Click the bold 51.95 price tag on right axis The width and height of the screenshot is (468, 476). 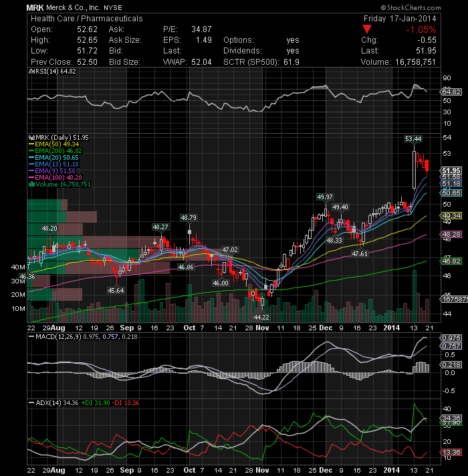[x=451, y=170]
